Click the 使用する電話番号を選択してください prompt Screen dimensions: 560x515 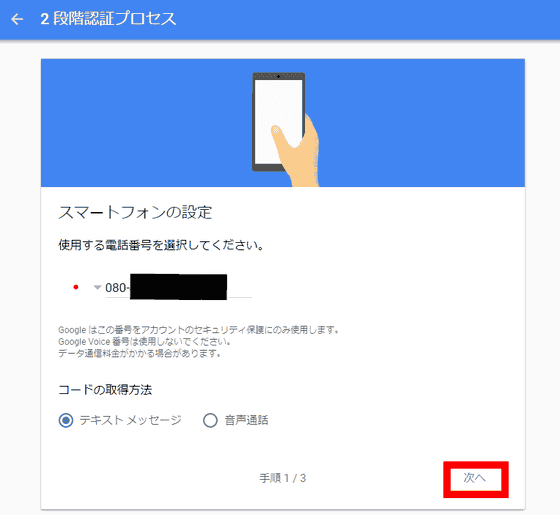(161, 245)
